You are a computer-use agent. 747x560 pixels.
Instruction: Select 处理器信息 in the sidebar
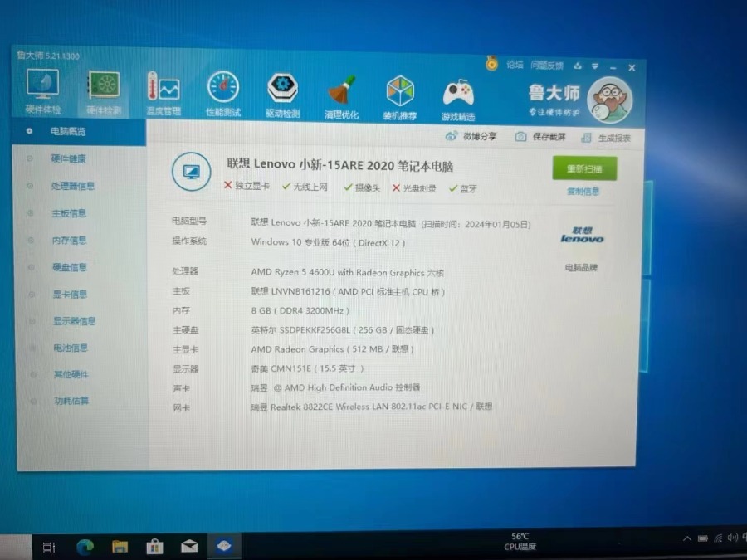[73, 186]
